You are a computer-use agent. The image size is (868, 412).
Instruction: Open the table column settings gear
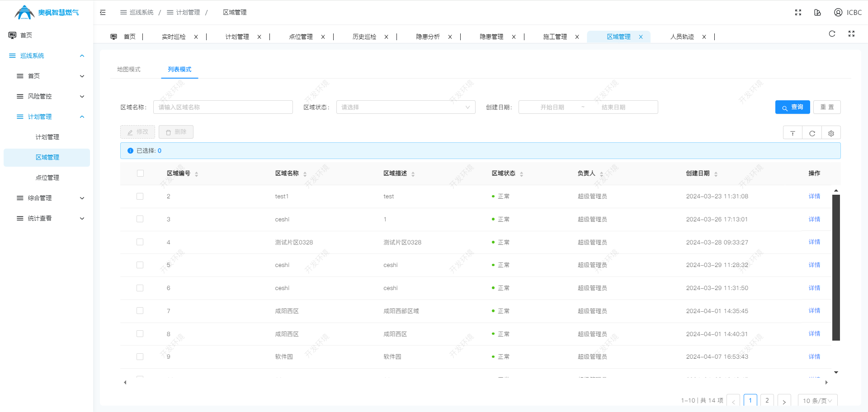831,133
